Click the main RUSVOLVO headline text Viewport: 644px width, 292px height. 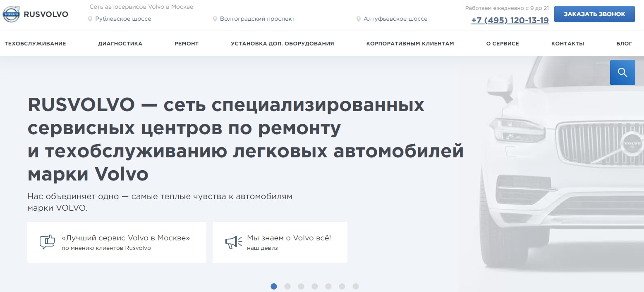pos(245,140)
